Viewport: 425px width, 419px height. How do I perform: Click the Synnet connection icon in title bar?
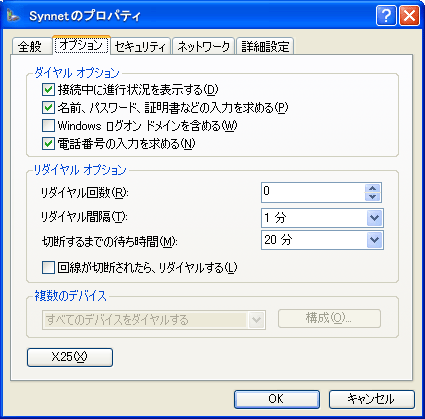pos(13,16)
